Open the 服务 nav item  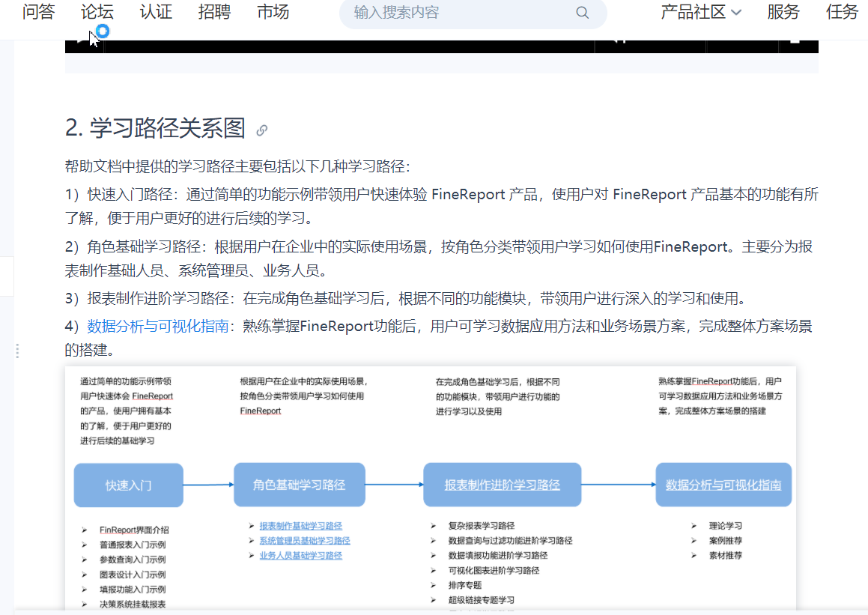pos(783,12)
